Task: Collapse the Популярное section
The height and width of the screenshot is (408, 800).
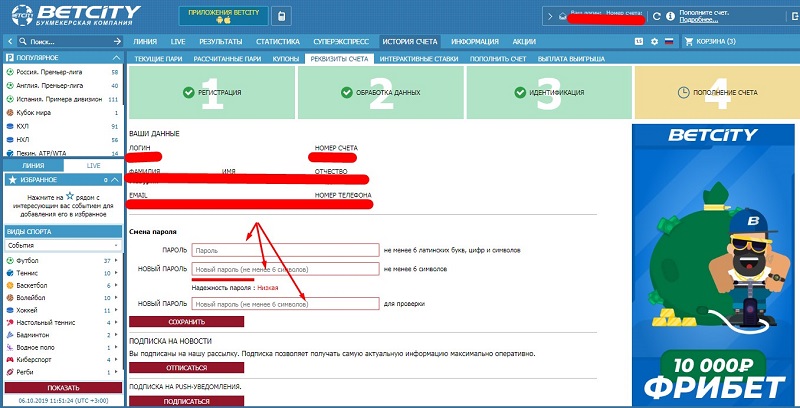Action: point(114,58)
